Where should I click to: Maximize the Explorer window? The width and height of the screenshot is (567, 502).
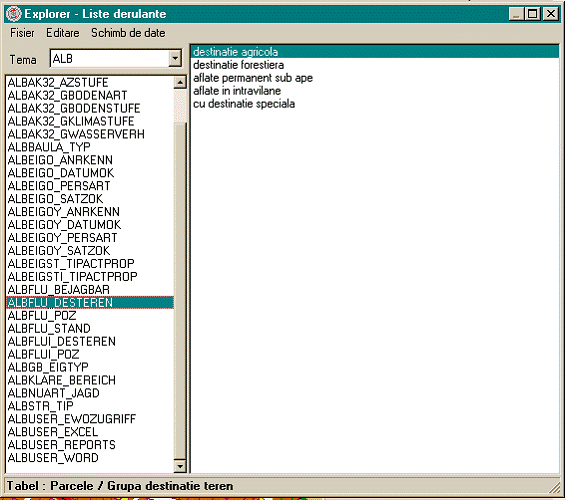tap(532, 14)
